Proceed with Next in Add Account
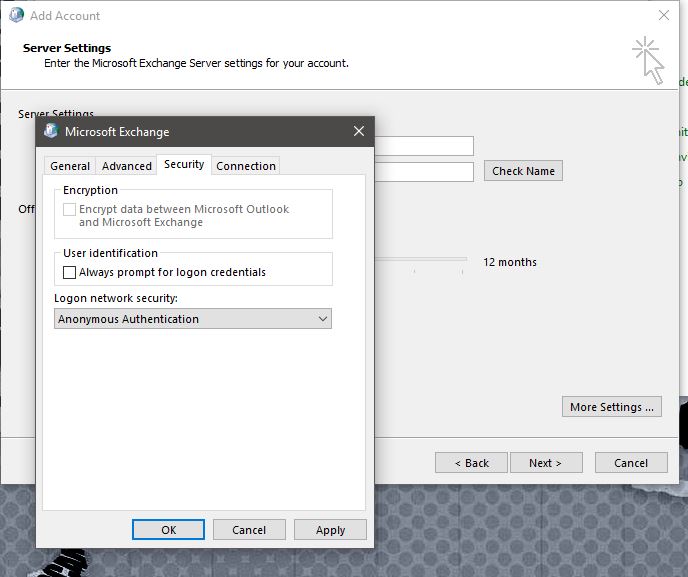This screenshot has height=577, width=688. [x=546, y=462]
